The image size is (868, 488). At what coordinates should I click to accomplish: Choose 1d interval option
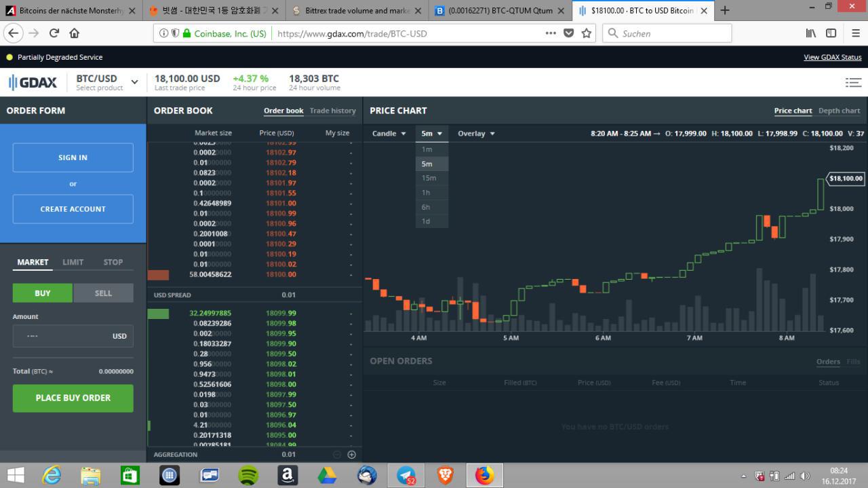(431, 221)
